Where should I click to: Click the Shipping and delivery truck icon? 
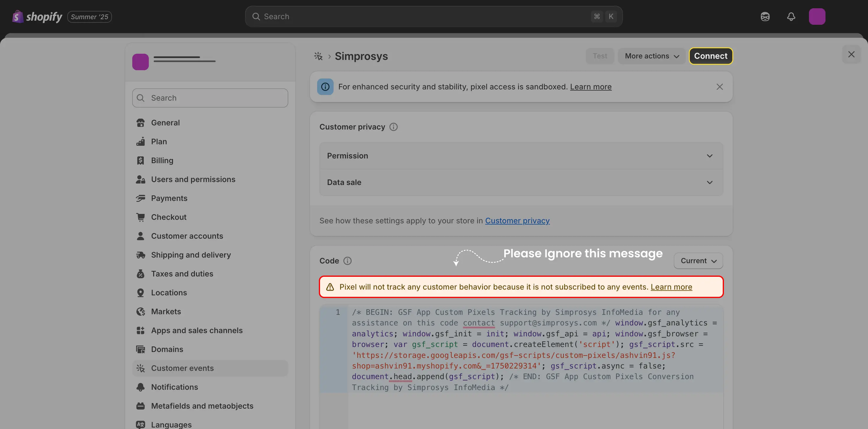[141, 255]
